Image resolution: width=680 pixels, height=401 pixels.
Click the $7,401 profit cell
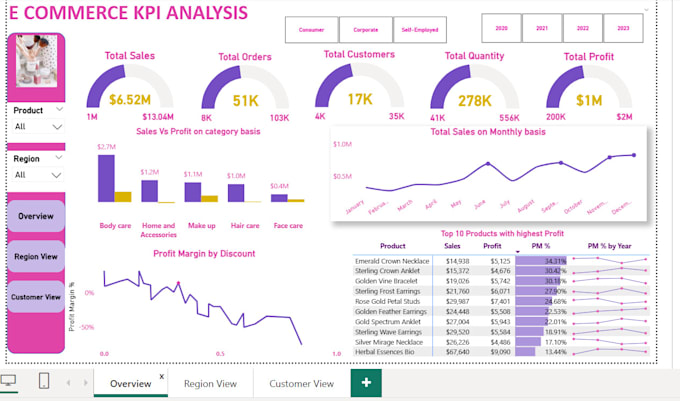pyautogui.click(x=500, y=301)
